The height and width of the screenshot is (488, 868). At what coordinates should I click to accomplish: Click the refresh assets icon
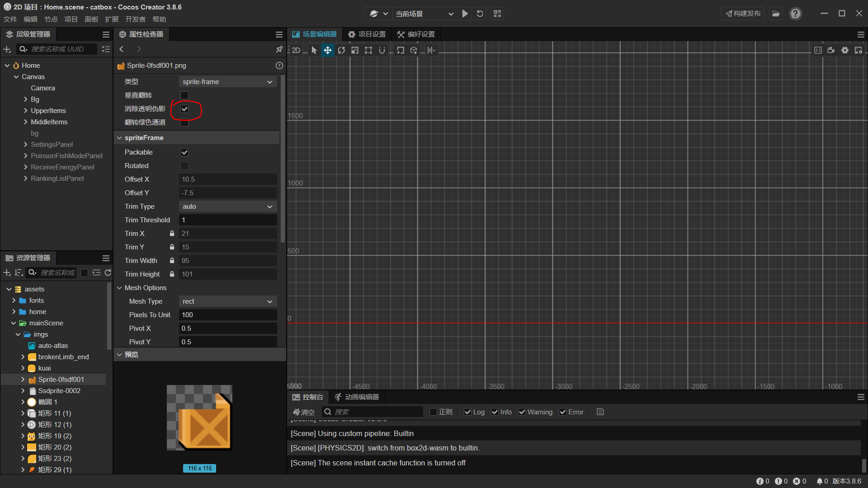click(108, 272)
